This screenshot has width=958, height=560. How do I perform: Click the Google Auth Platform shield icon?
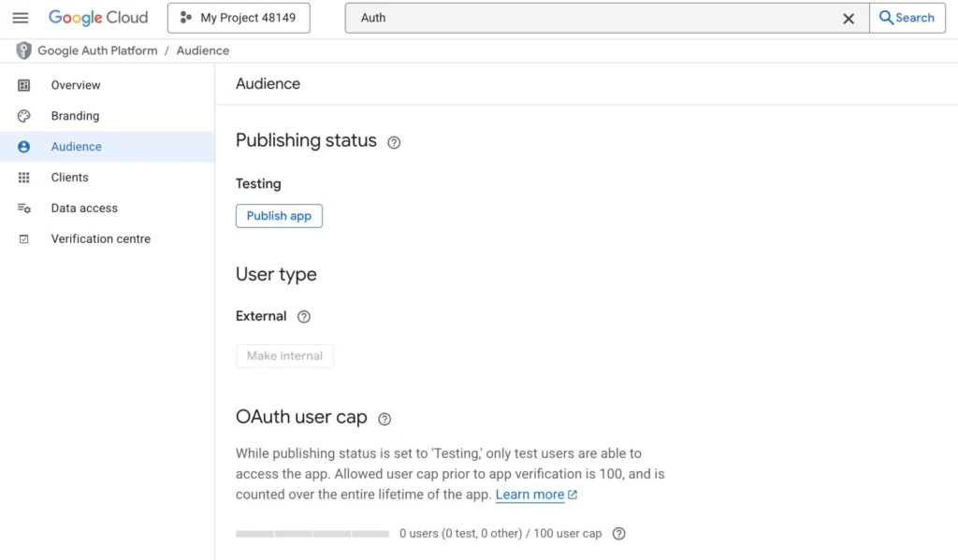(x=23, y=50)
